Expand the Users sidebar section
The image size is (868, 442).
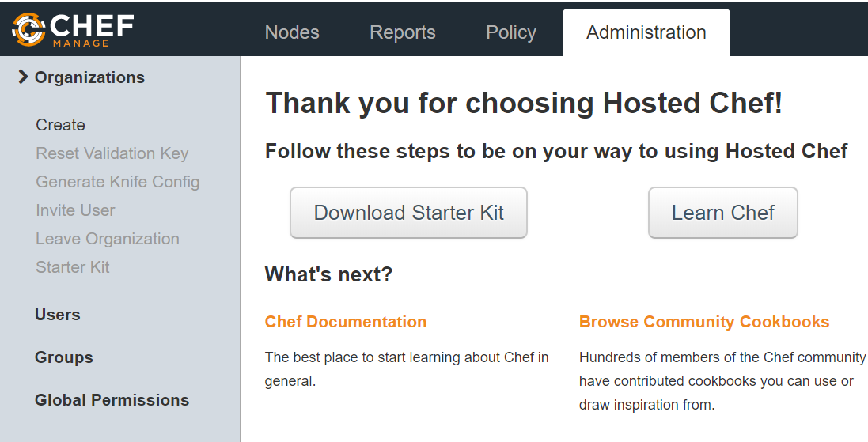(58, 315)
